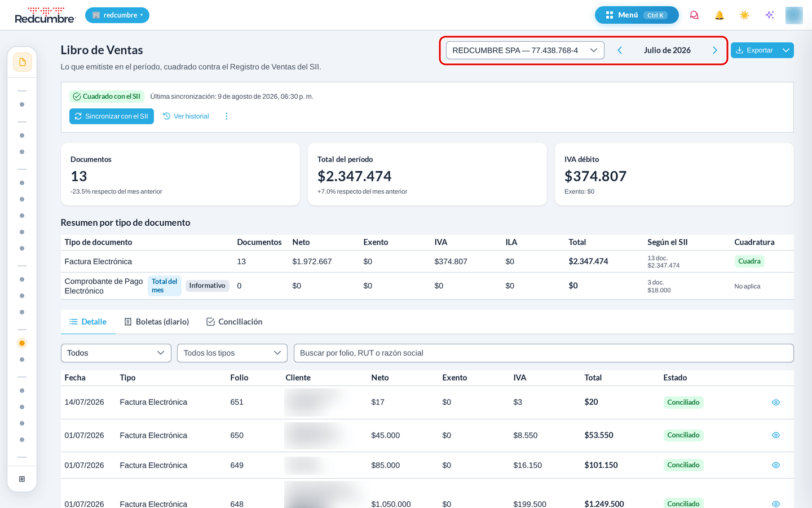View details of folio 649 invoice
This screenshot has height=508, width=812.
click(x=776, y=465)
